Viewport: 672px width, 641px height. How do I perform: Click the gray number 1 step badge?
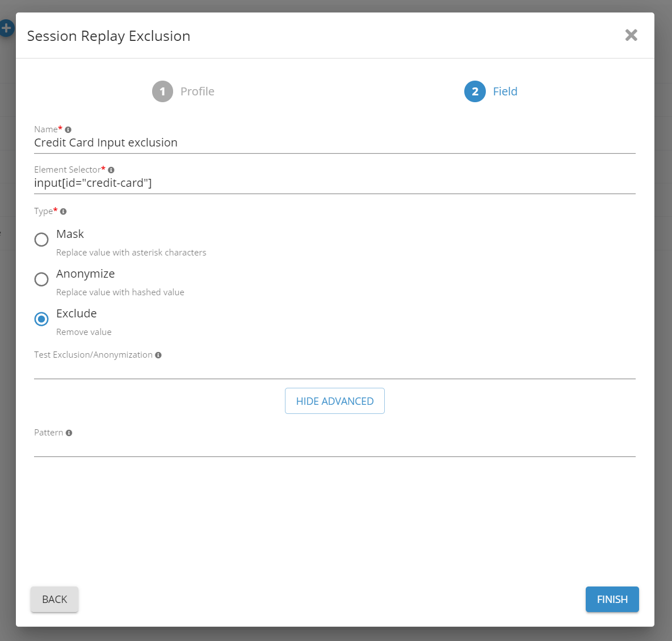162,91
